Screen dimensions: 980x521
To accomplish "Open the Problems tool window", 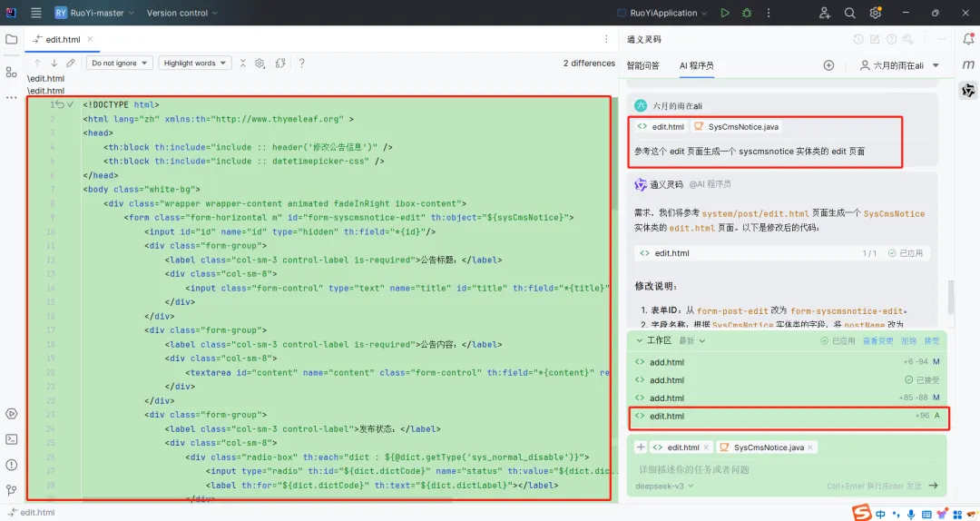I will (x=11, y=465).
